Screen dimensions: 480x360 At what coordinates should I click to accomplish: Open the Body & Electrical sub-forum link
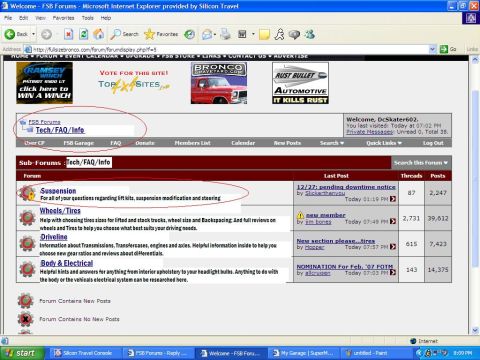click(x=67, y=263)
